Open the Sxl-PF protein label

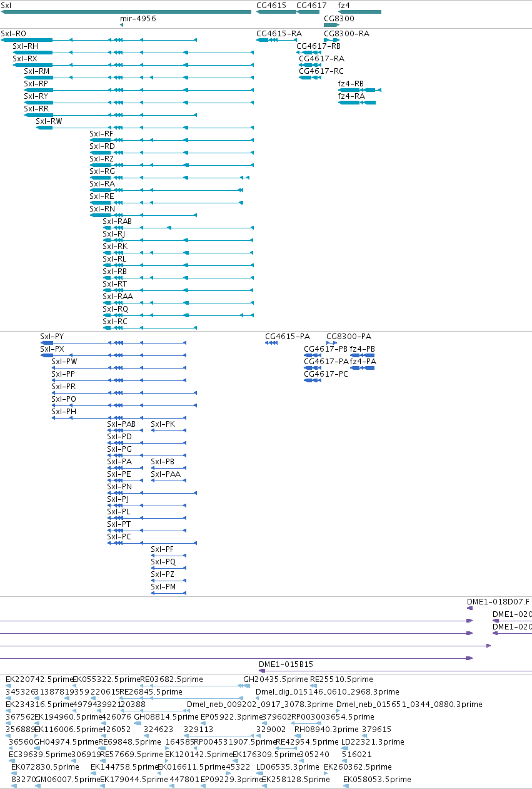(x=163, y=549)
